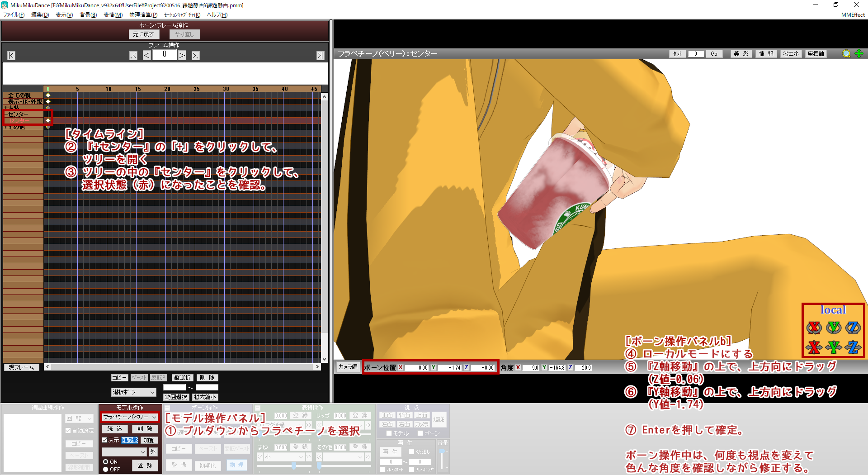Viewport: 868px width, 475px height.
Task: Jump to the first frame
Action: [11, 56]
